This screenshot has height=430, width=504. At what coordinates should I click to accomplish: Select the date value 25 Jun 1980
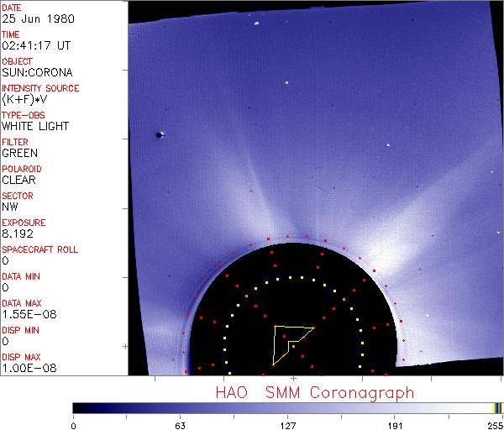pos(30,19)
